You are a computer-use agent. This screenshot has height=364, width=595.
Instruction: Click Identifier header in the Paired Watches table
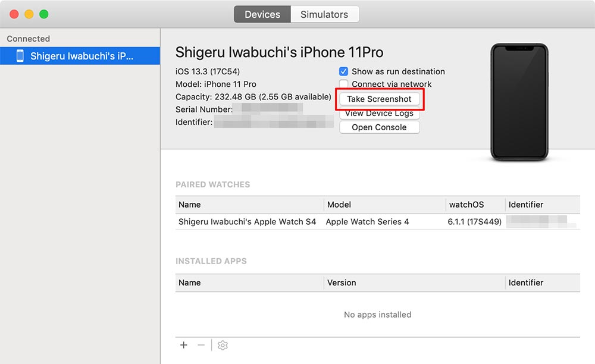click(x=543, y=205)
